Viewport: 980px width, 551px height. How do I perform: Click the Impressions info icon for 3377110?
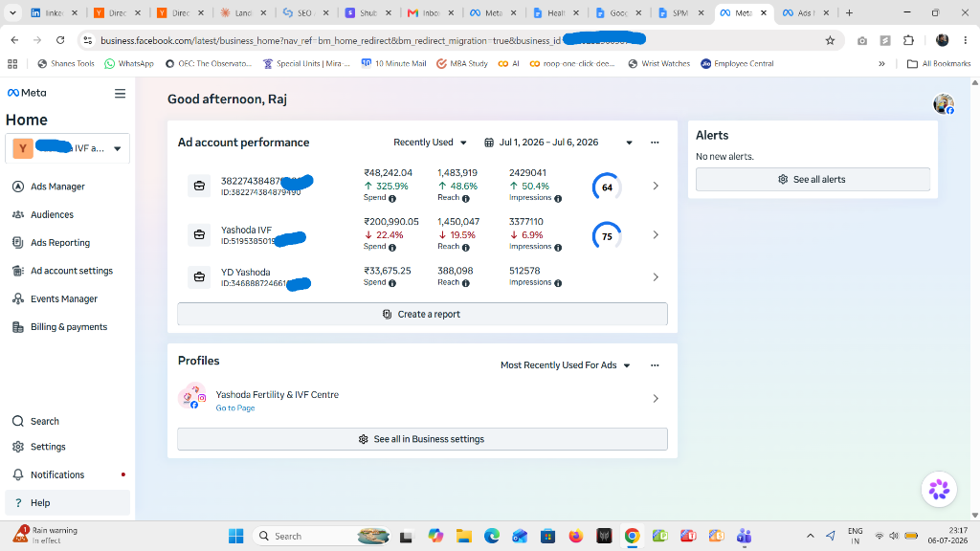pos(558,248)
